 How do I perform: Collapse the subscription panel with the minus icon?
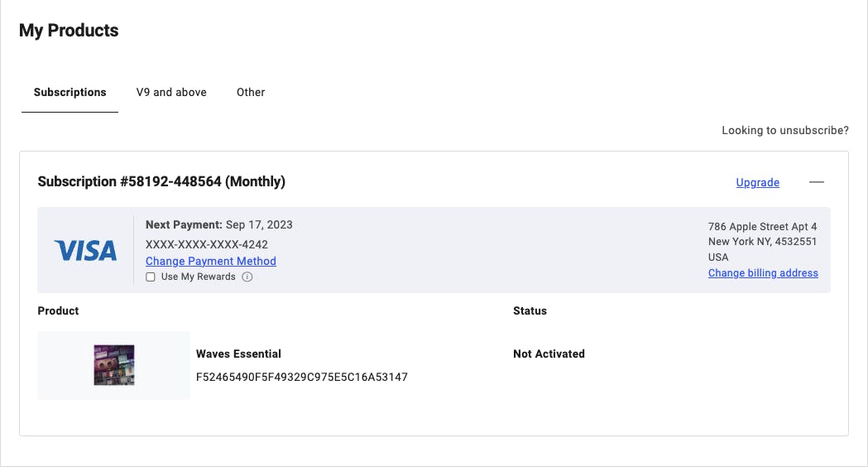[817, 182]
